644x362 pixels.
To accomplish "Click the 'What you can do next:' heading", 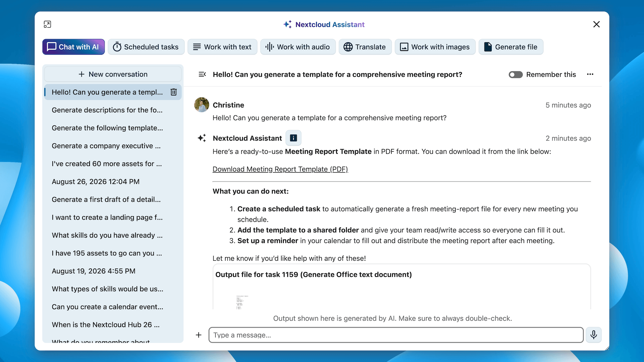I will [251, 191].
